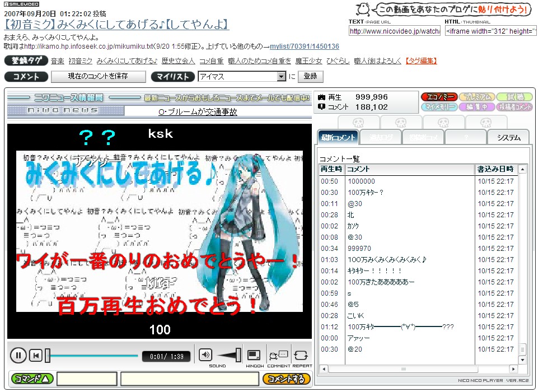This screenshot has height=392, width=543.
Task: Click the third skull tab icon
Action: 443,123
